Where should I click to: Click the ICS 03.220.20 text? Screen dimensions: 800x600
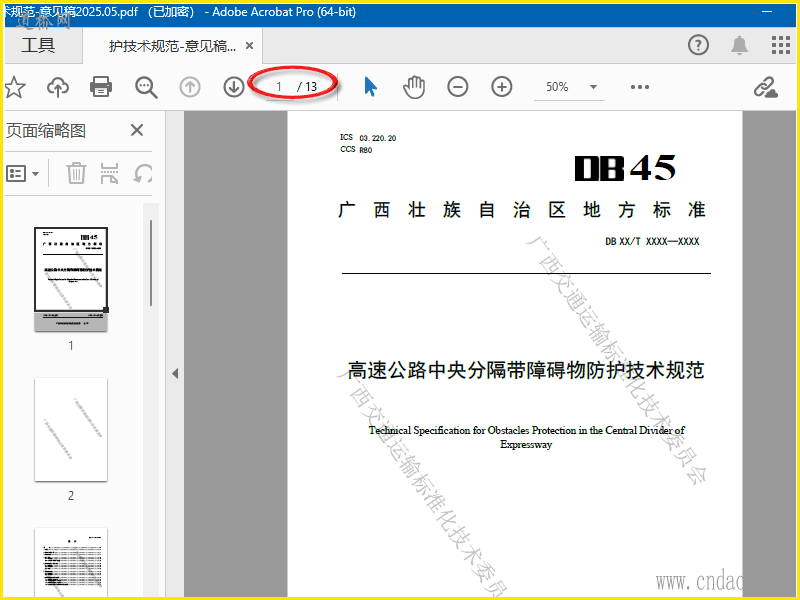[368, 138]
